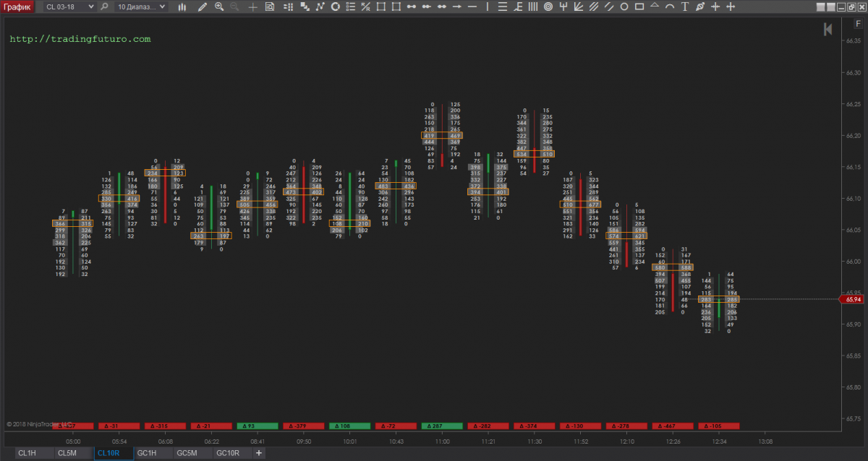The image size is (868, 461).
Task: Open the График menu
Action: coord(20,7)
